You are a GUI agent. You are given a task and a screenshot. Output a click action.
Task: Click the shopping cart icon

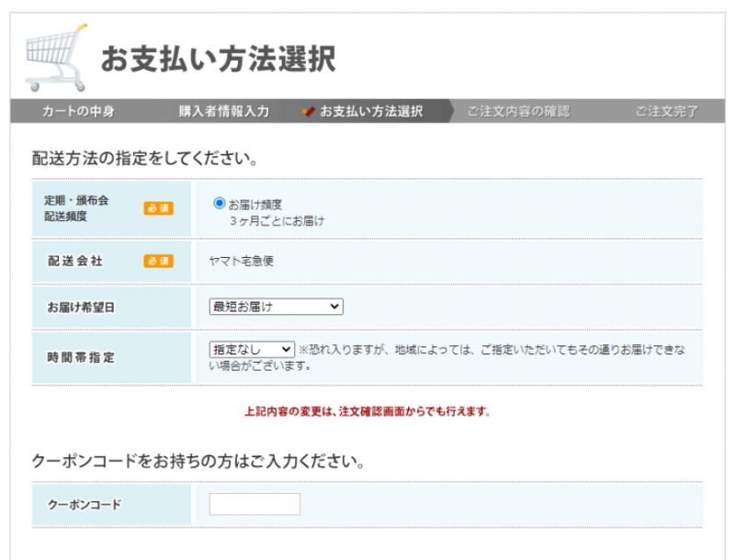coord(55,55)
